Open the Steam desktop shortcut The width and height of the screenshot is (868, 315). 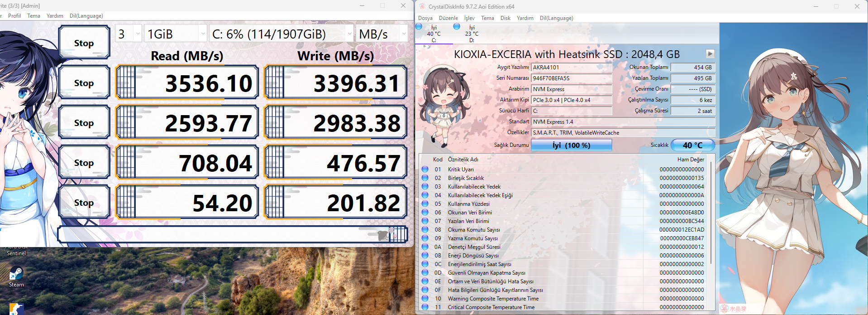click(16, 277)
